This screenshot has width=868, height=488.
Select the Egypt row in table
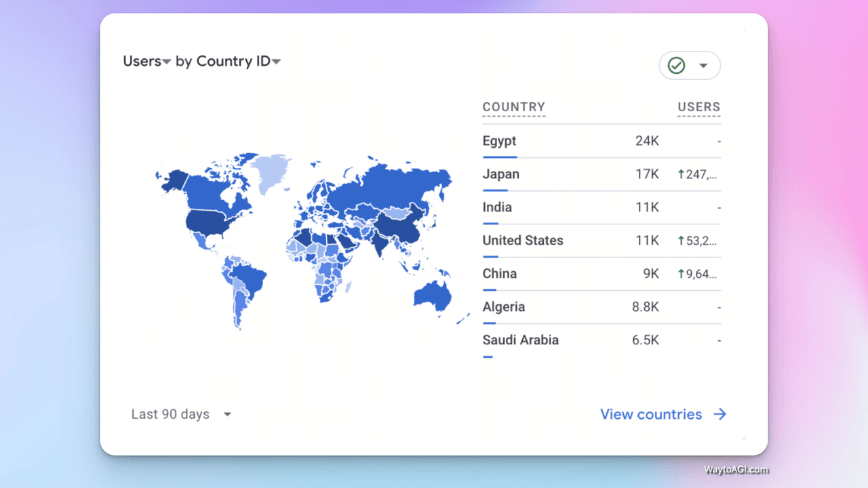[499, 141]
